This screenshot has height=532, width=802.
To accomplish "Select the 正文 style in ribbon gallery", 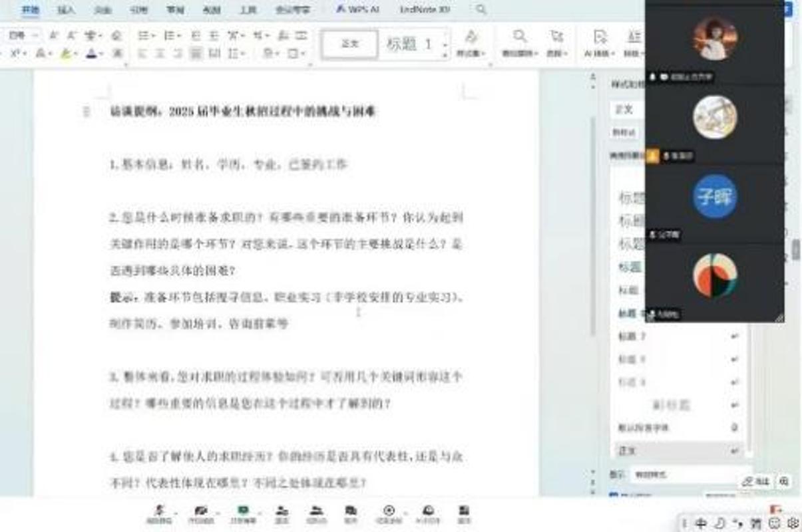I will (350, 45).
